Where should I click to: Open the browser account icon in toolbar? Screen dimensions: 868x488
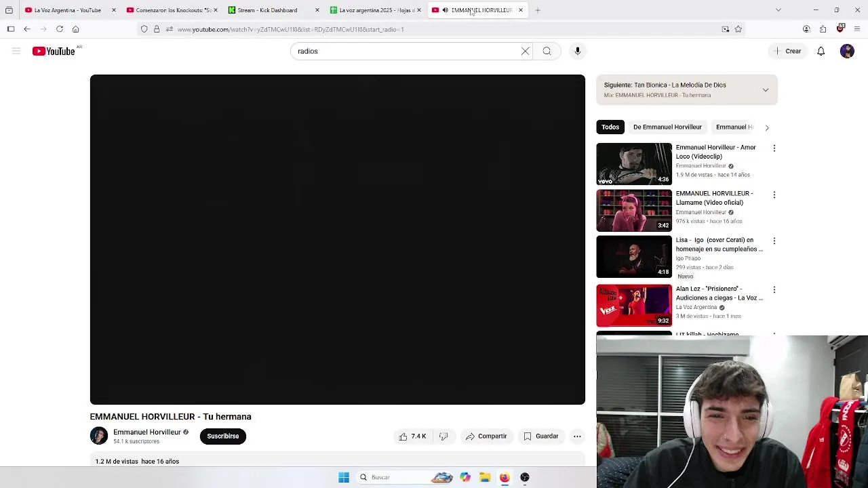coord(806,29)
